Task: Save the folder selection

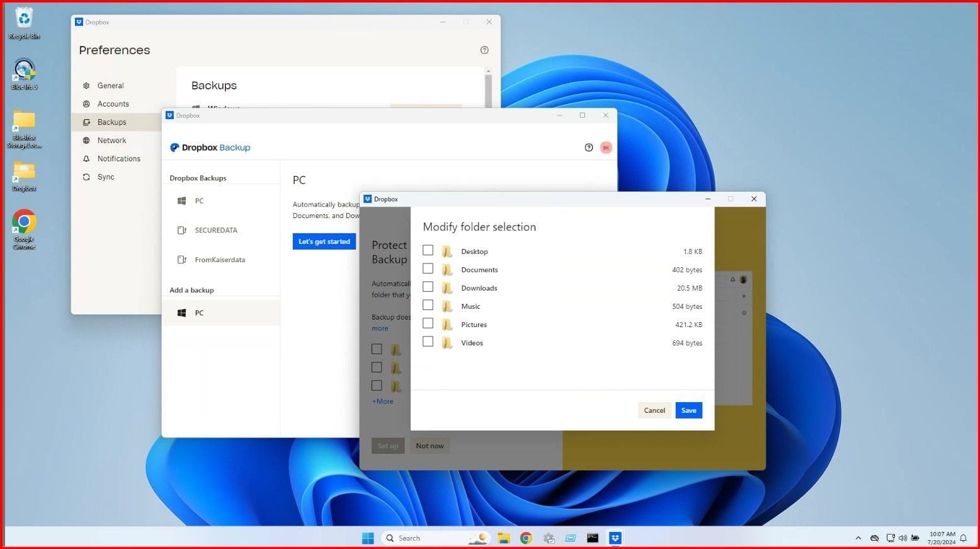Action: 688,410
